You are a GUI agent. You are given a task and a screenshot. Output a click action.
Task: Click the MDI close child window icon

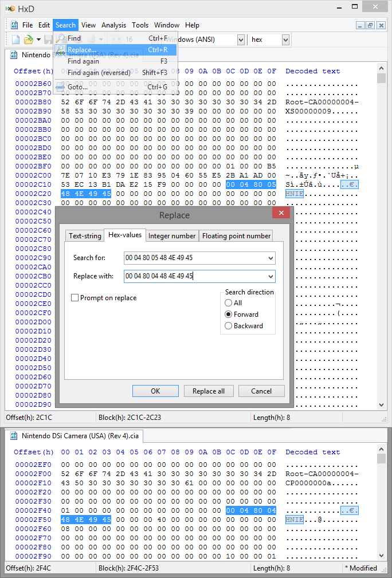[381, 25]
